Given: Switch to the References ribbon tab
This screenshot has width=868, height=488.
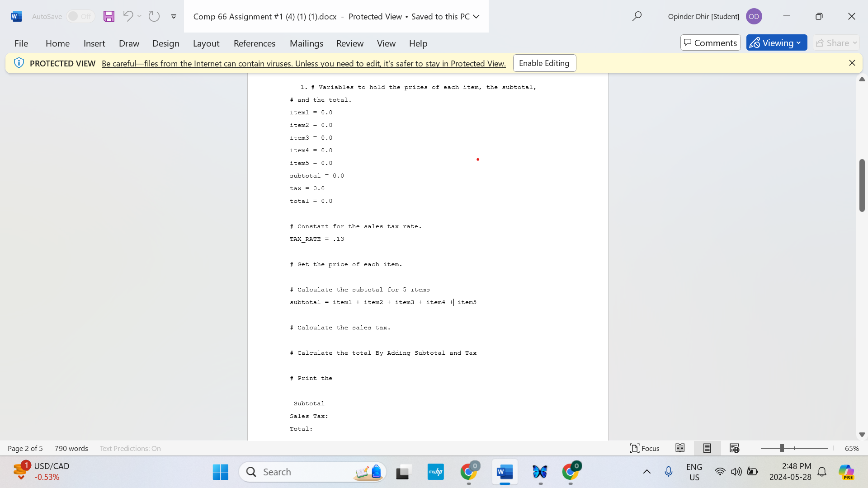Looking at the screenshot, I should [x=255, y=43].
